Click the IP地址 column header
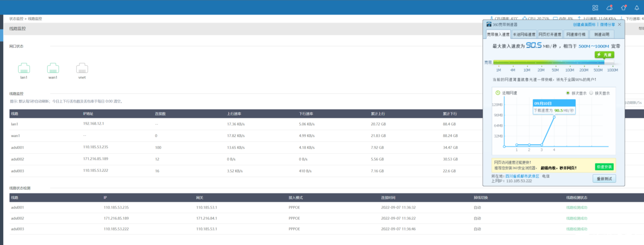 tap(88, 113)
